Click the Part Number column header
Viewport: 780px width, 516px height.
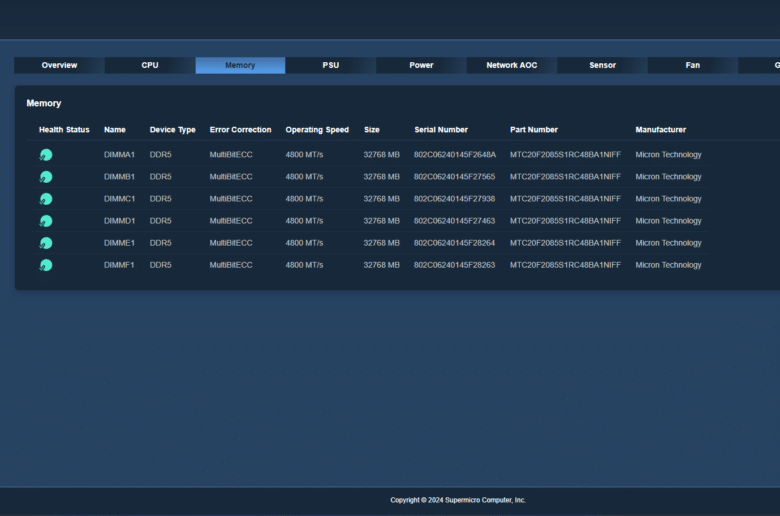pos(534,130)
